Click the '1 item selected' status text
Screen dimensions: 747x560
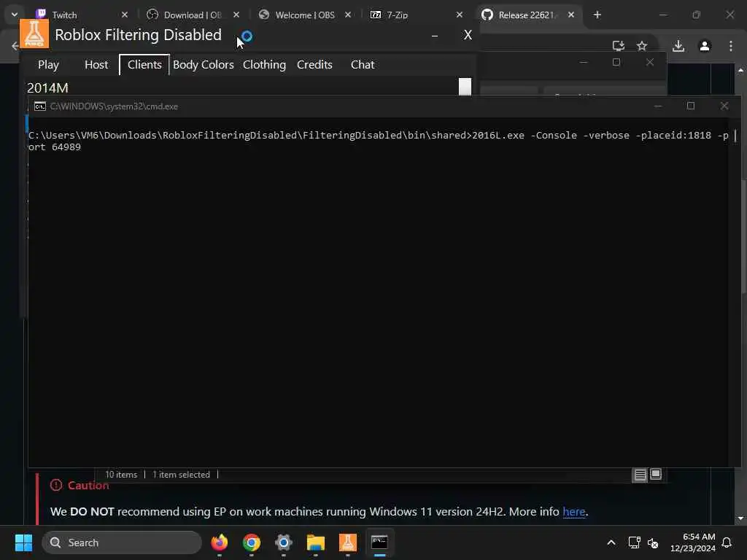tap(181, 475)
